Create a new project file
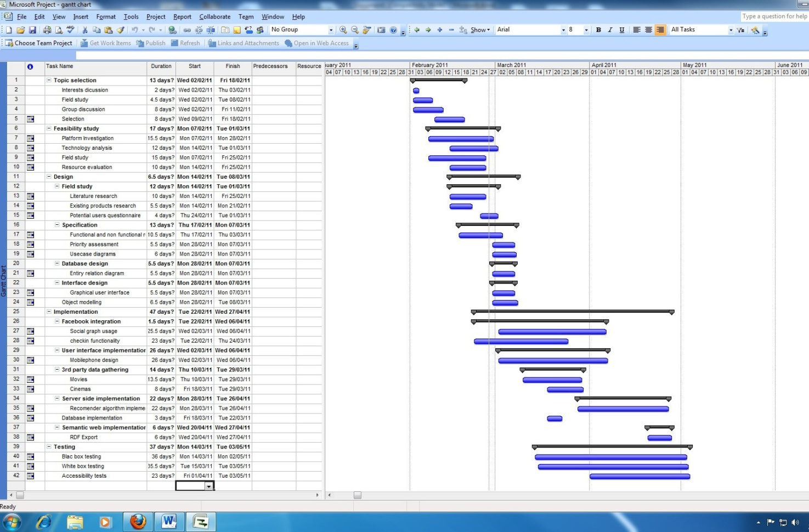The image size is (809, 532). 8,30
